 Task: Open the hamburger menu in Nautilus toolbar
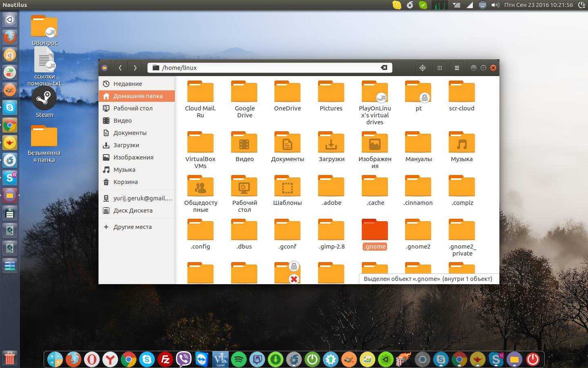(x=457, y=68)
